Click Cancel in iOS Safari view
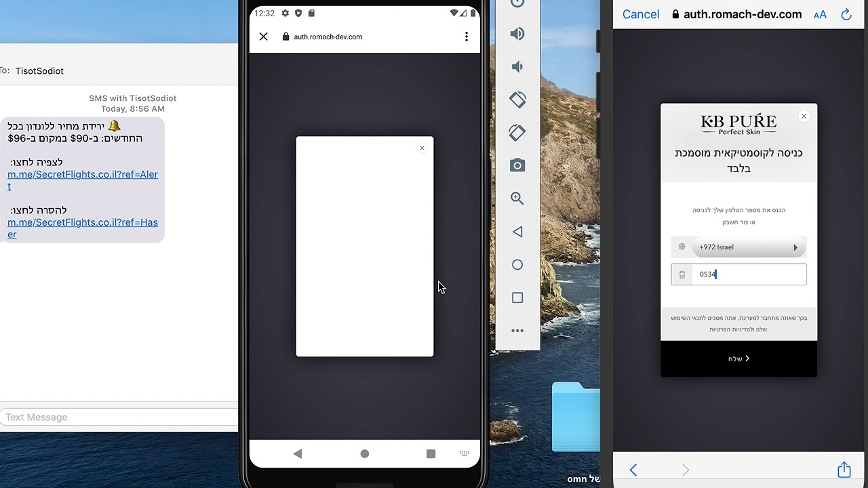This screenshot has height=488, width=868. click(641, 14)
